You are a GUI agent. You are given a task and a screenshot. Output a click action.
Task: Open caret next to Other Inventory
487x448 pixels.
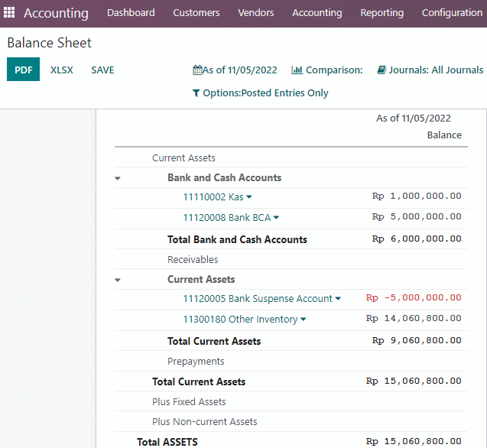pos(304,319)
